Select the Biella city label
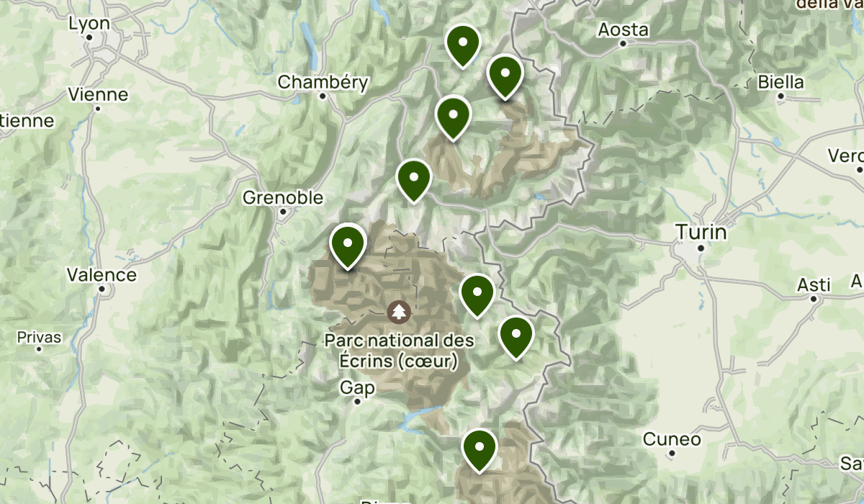864x504 pixels. click(x=780, y=82)
